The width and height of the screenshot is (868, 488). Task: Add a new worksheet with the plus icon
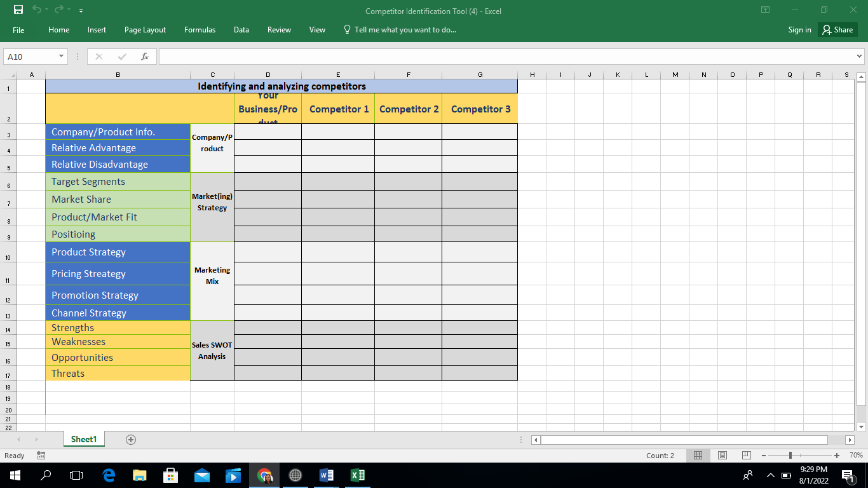130,439
